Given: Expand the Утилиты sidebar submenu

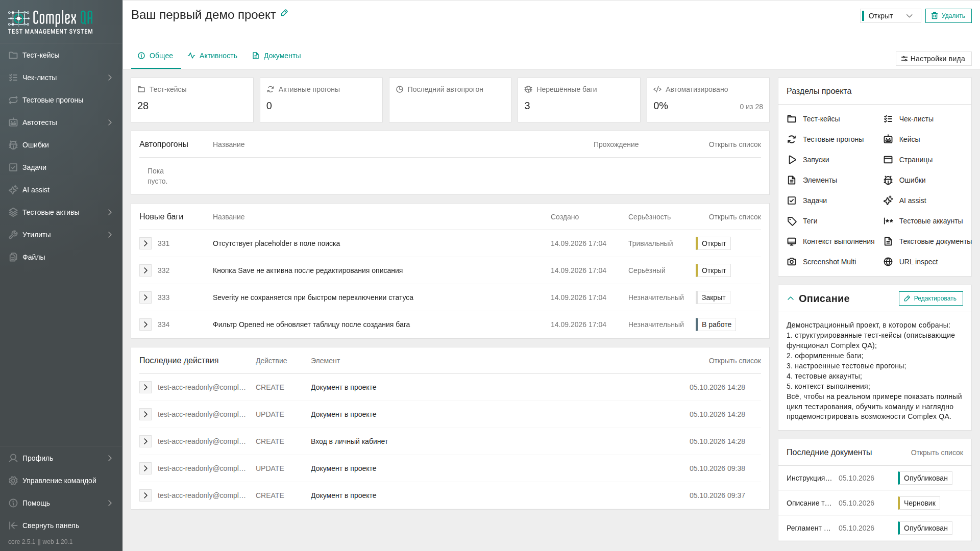Looking at the screenshot, I should point(110,235).
